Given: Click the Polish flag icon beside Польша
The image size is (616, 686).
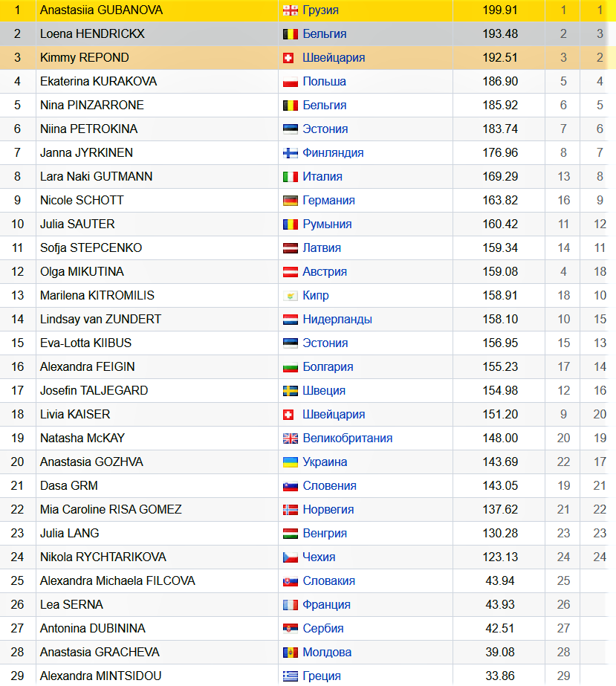Looking at the screenshot, I should [290, 81].
